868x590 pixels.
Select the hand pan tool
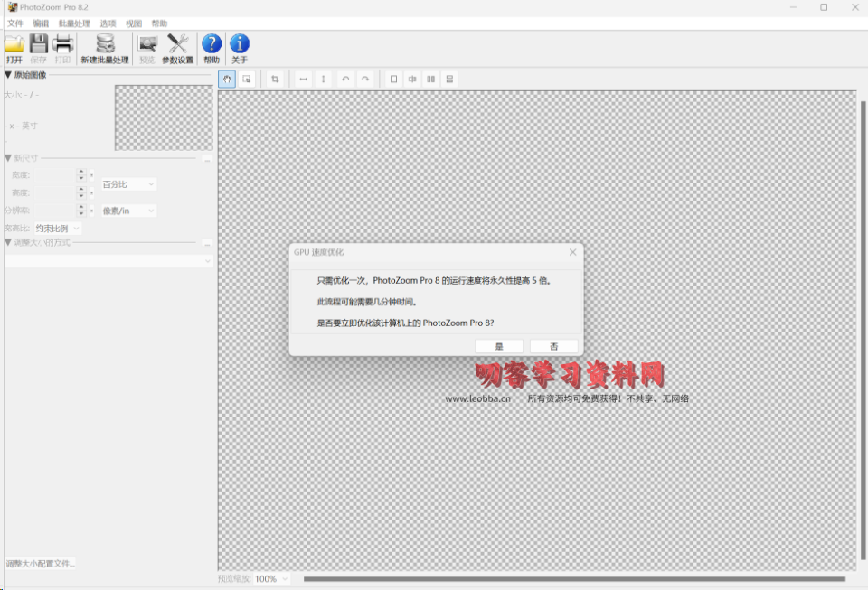click(x=227, y=80)
